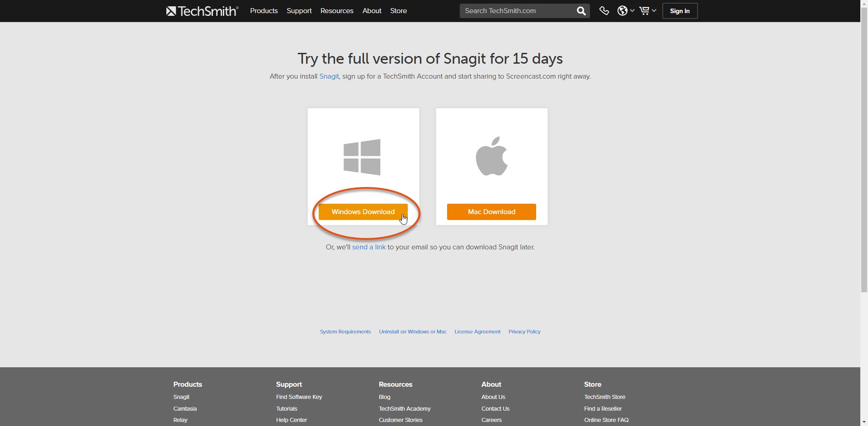The width and height of the screenshot is (868, 426).
Task: Open the Products menu
Action: tap(264, 11)
